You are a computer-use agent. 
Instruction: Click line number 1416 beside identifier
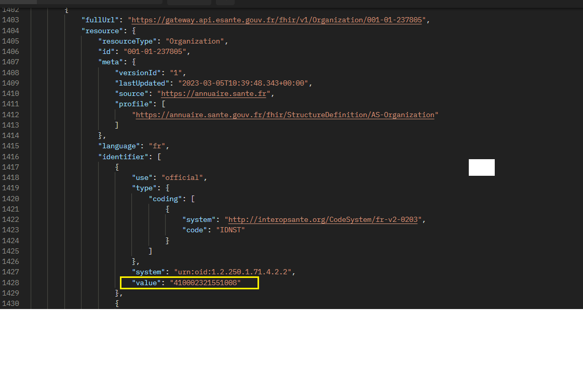(11, 157)
